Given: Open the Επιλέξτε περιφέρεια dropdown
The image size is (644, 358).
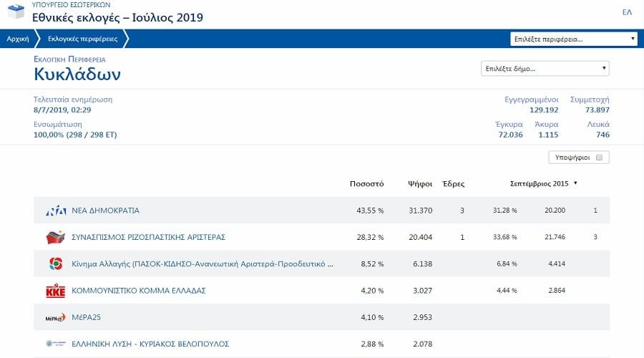Looking at the screenshot, I should point(574,39).
